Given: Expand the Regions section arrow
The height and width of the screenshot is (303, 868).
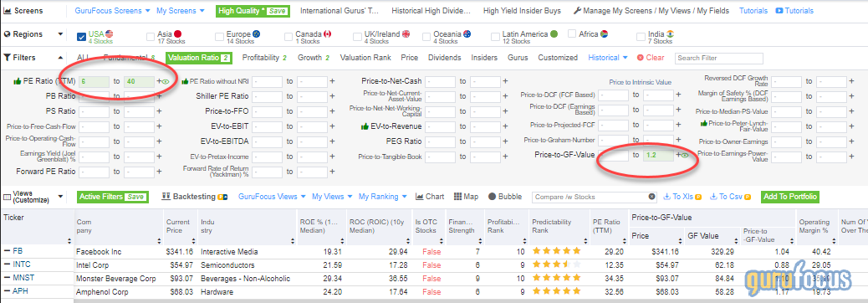Looking at the screenshot, I should (60, 34).
